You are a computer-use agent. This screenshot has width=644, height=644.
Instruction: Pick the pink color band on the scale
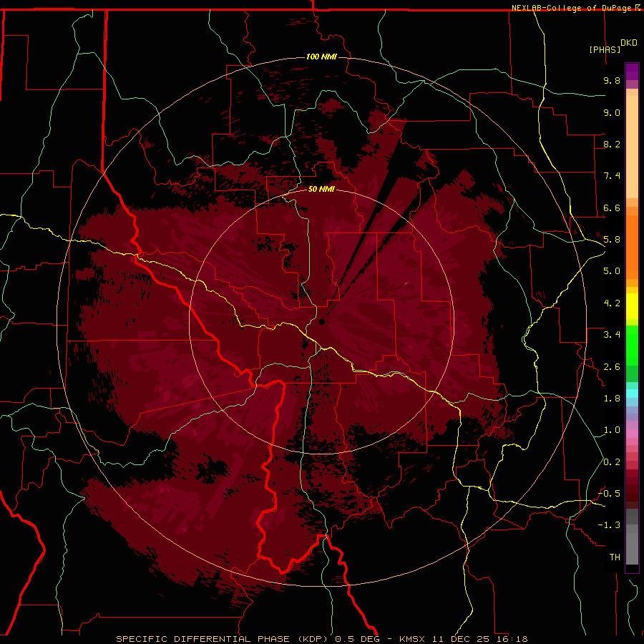pos(632,434)
